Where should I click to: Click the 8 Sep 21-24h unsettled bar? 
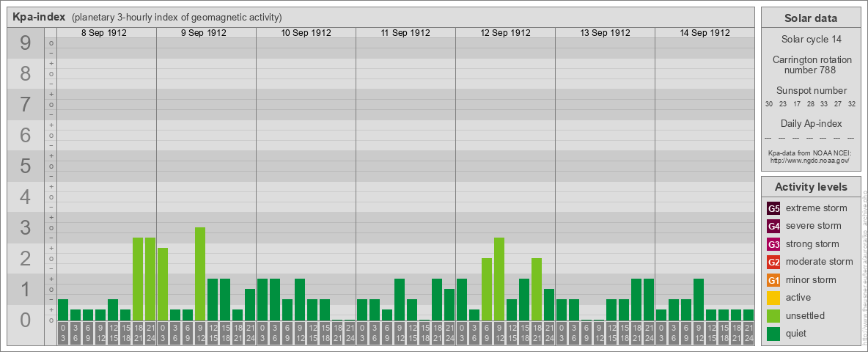[x=150, y=279]
